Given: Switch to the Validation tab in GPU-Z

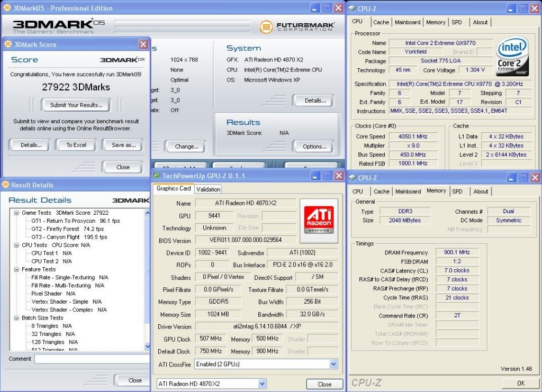Looking at the screenshot, I should (x=208, y=189).
